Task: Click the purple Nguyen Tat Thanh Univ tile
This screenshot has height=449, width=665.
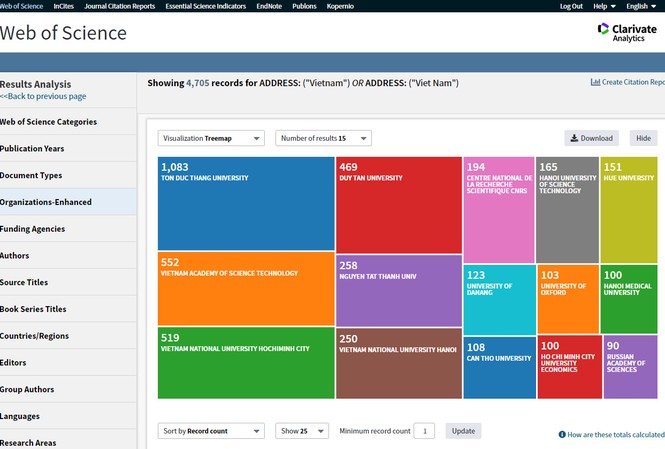Action: 399,290
